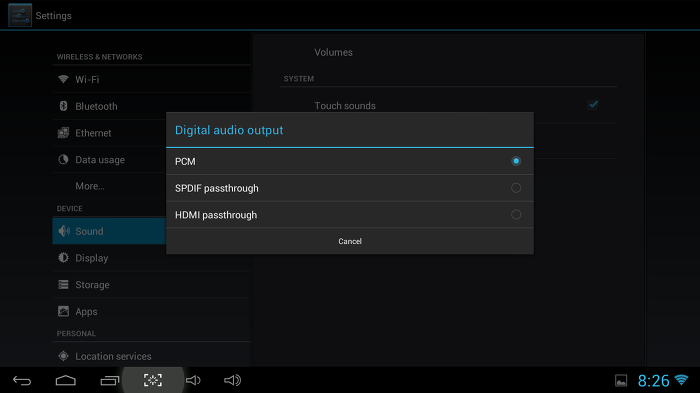Image resolution: width=700 pixels, height=393 pixels.
Task: Choose SPDIF passthrough radio option
Action: click(516, 188)
